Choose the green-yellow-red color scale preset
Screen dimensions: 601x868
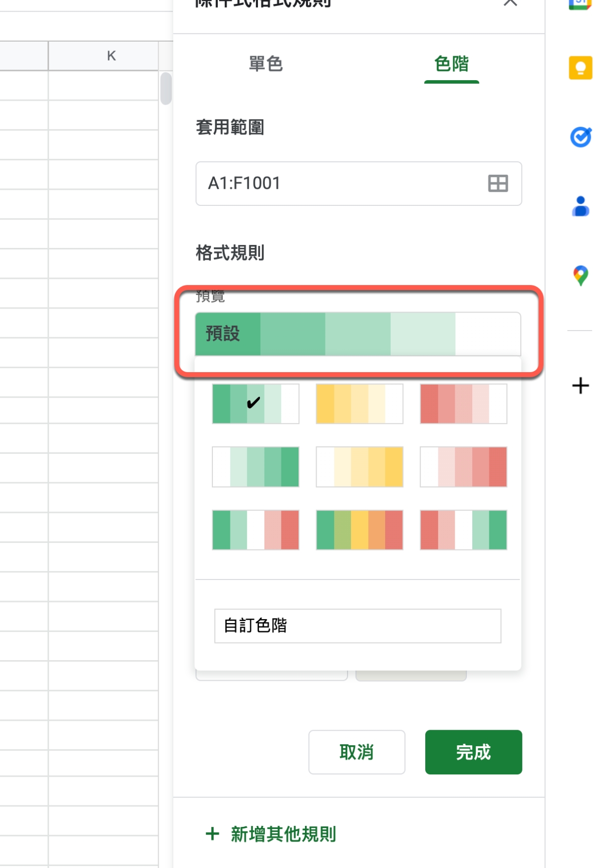pyautogui.click(x=360, y=530)
